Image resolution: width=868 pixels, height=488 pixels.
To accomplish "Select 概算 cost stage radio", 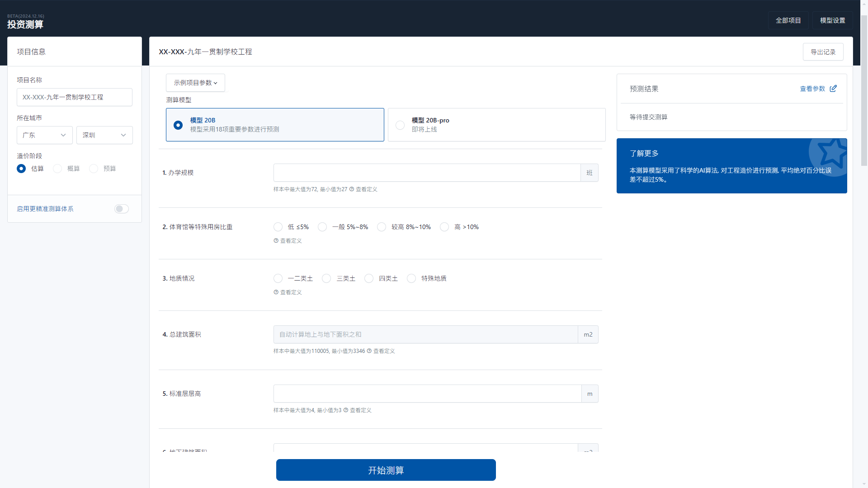I will [57, 169].
